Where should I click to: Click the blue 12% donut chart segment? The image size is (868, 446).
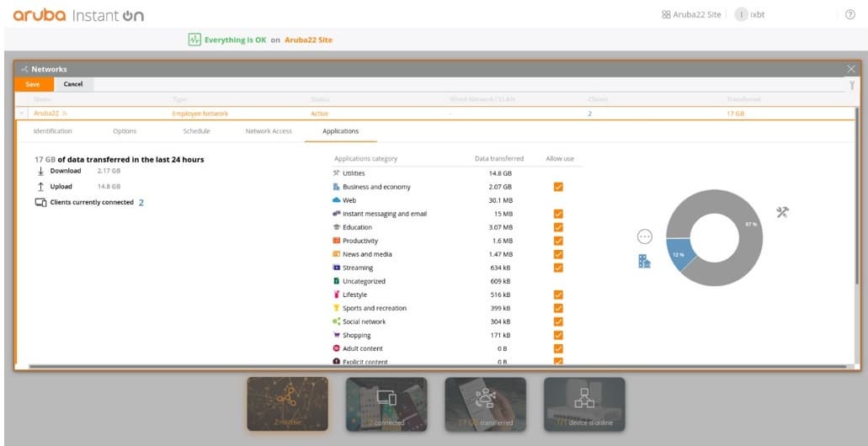[x=679, y=253]
